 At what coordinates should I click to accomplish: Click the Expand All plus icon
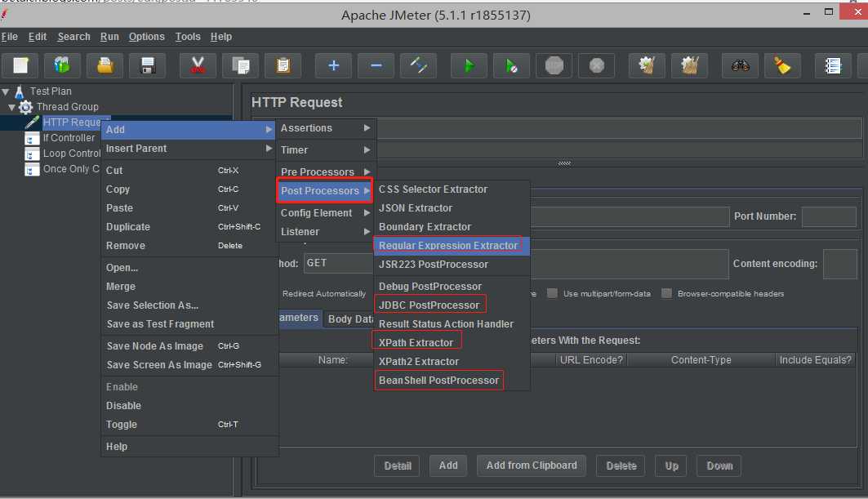pos(333,65)
